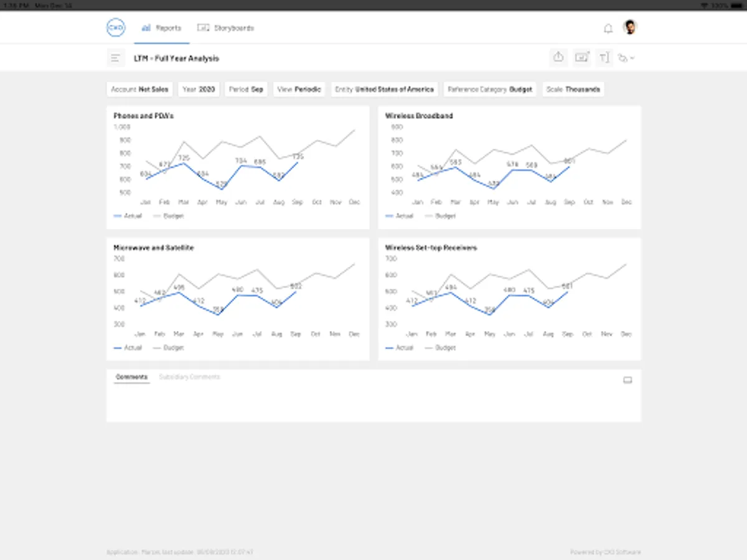The height and width of the screenshot is (560, 747).
Task: Toggle the hamburger report list menu
Action: (x=115, y=58)
